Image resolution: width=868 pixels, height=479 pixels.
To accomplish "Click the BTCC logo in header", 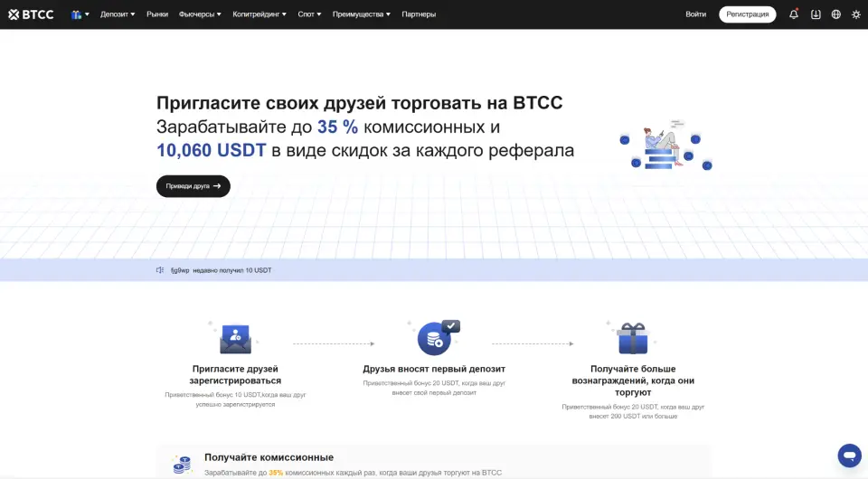I will [x=31, y=14].
